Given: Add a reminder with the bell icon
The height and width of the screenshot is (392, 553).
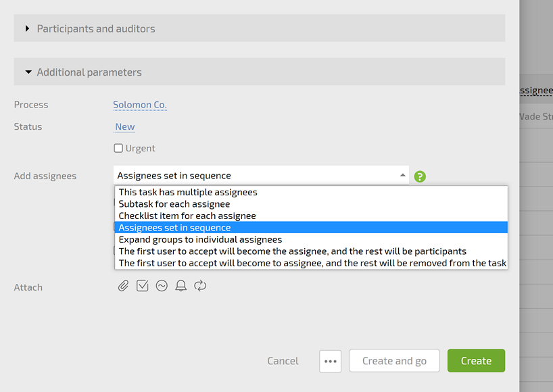Looking at the screenshot, I should tap(181, 286).
